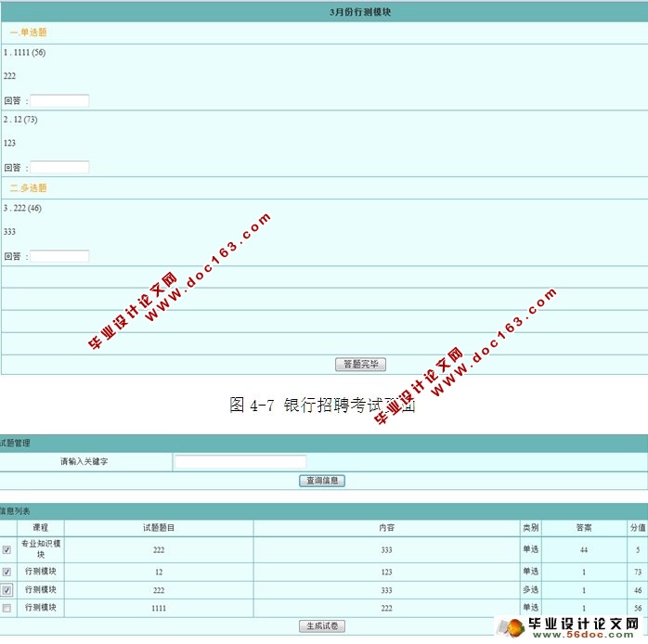Uncheck the checkbox for the 多选 row

tap(6, 590)
